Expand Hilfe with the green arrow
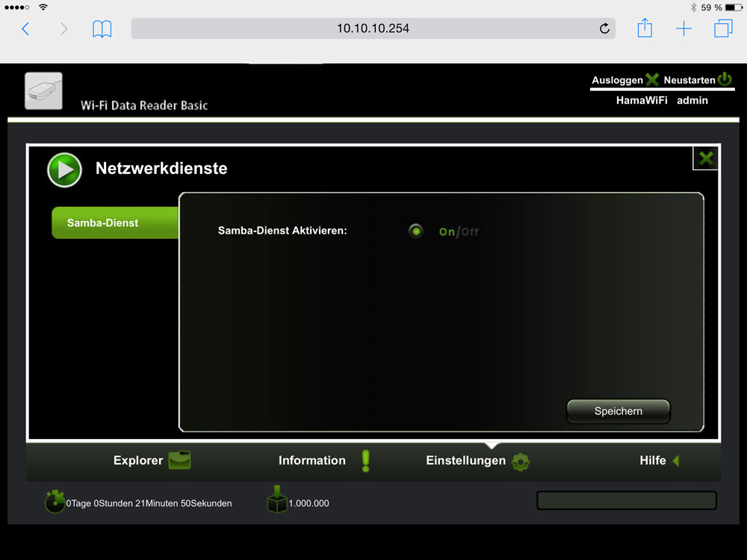 [675, 461]
